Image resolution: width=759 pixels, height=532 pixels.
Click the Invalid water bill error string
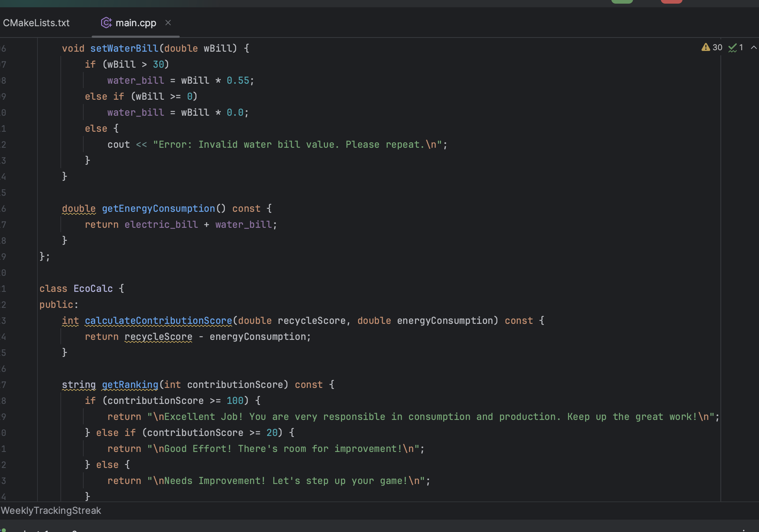[x=298, y=144]
